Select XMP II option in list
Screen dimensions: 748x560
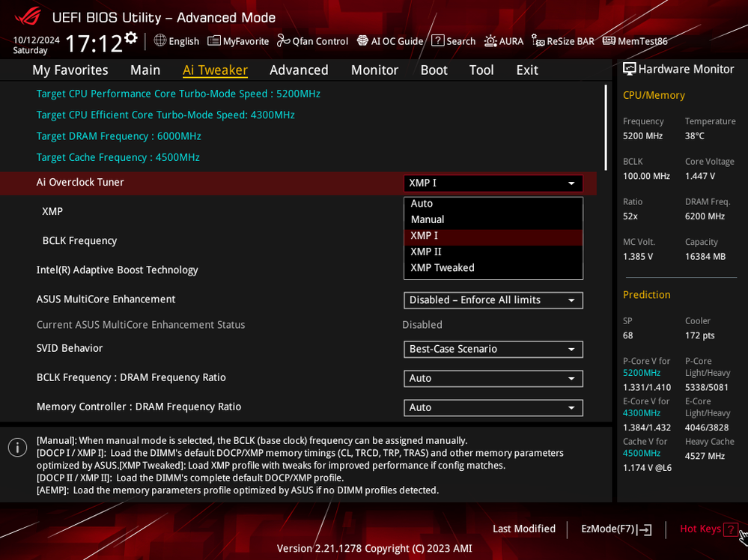click(493, 252)
